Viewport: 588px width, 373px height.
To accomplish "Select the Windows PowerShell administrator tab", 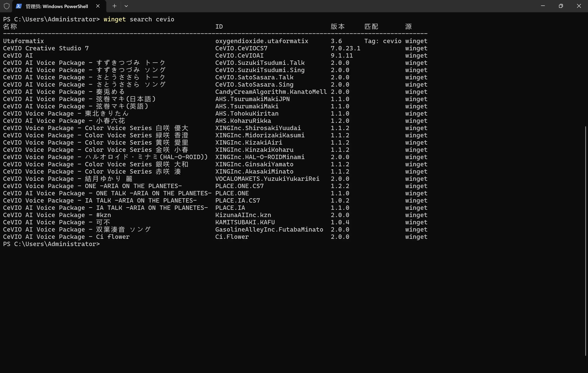I will pos(59,6).
